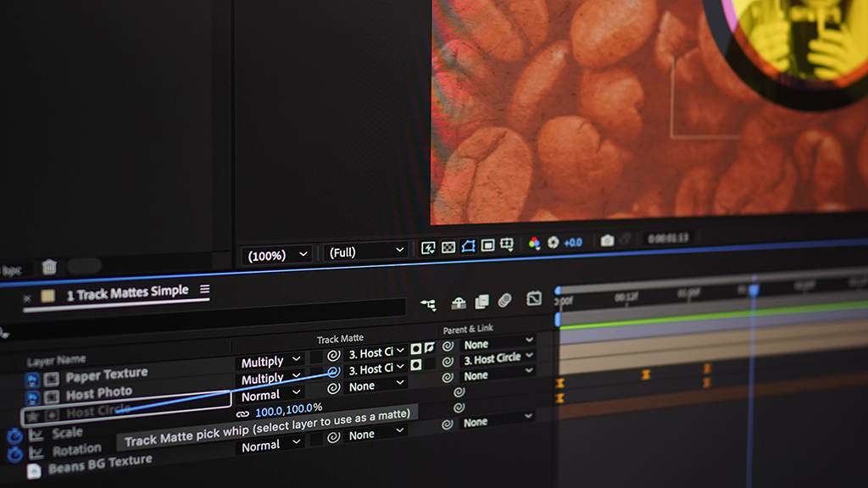Click Paper Texture parent pick whip
The width and height of the screenshot is (868, 488).
(448, 347)
